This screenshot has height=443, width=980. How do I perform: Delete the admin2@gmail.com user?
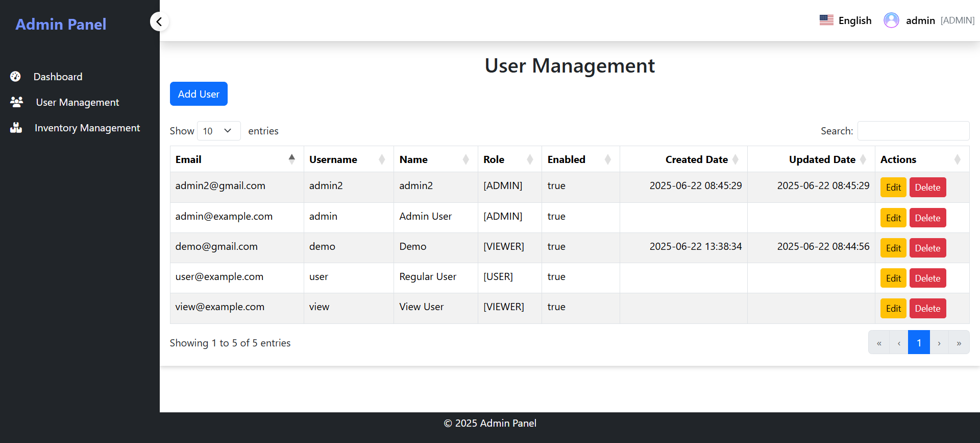tap(927, 188)
